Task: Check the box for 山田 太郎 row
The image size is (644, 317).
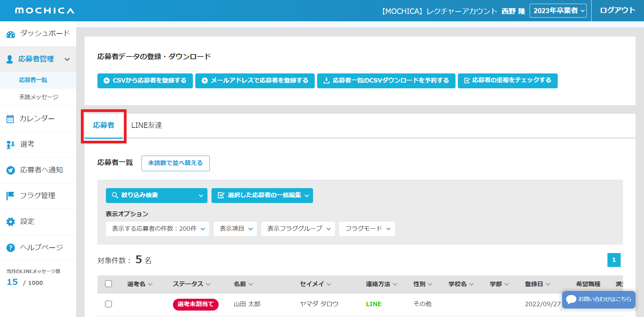Action: tap(108, 304)
